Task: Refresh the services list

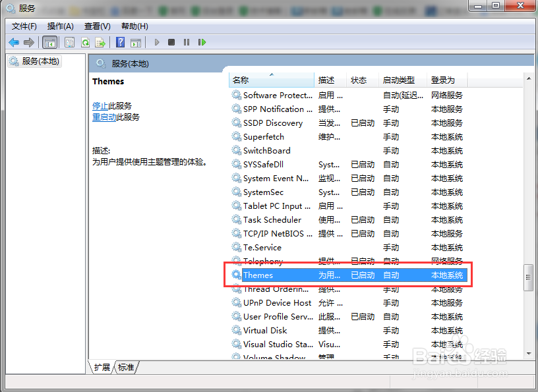Action: tap(85, 42)
